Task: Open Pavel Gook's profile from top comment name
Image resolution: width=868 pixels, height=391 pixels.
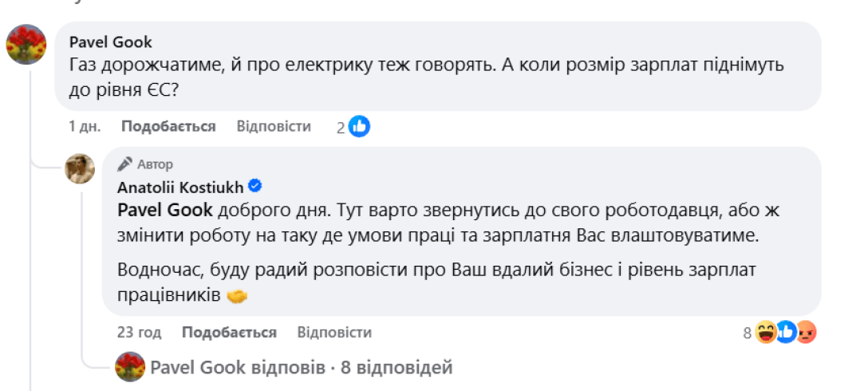Action: coord(111,41)
